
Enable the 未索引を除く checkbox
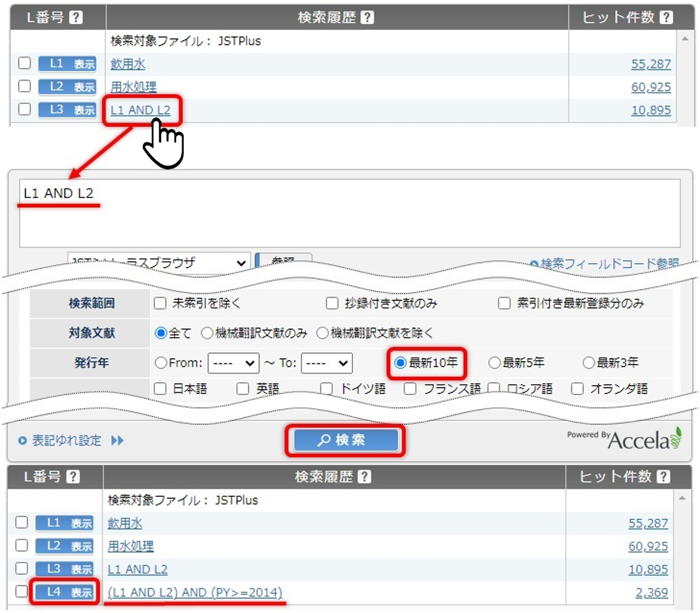point(161,303)
